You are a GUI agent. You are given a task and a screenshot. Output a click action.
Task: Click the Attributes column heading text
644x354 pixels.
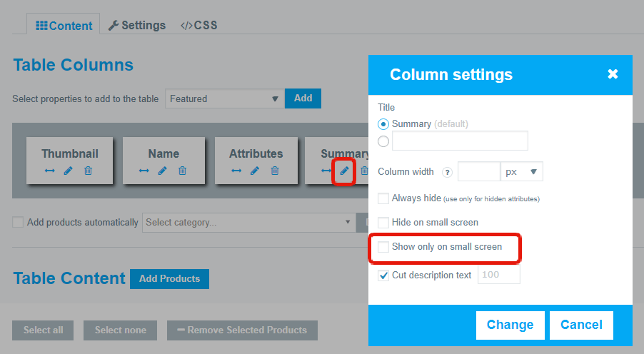[x=256, y=153]
